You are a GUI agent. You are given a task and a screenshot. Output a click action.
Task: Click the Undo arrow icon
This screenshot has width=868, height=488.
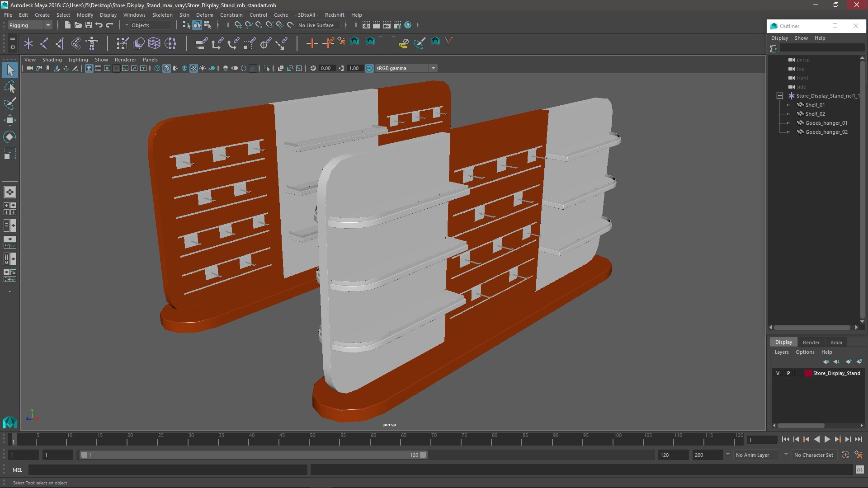pos(99,25)
